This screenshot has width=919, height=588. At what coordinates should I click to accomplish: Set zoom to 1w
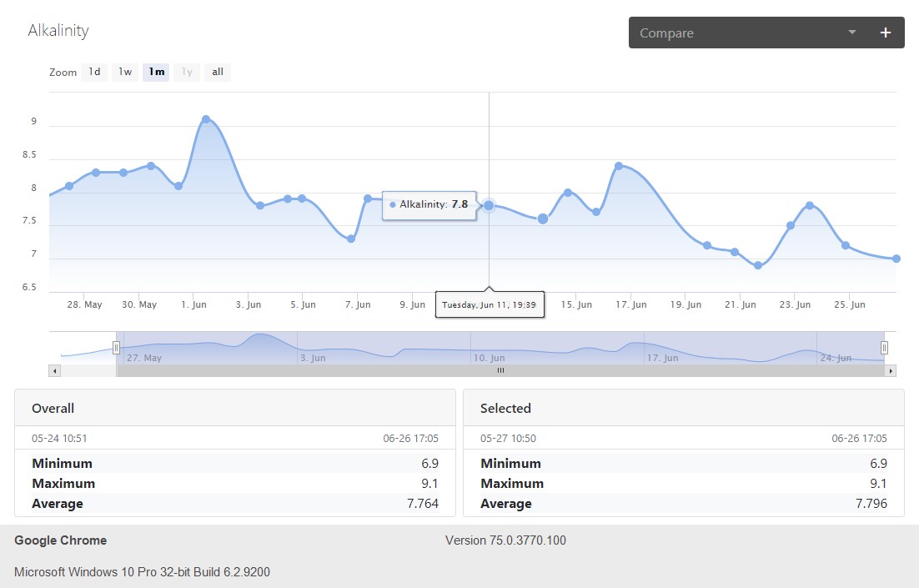(x=125, y=72)
